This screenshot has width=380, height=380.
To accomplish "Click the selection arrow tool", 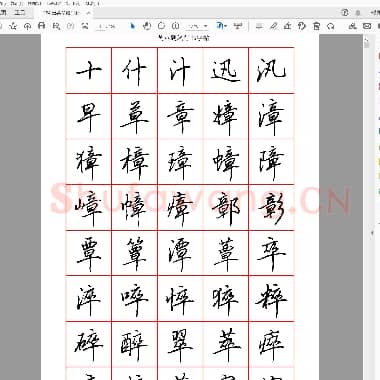I will coord(132,26).
